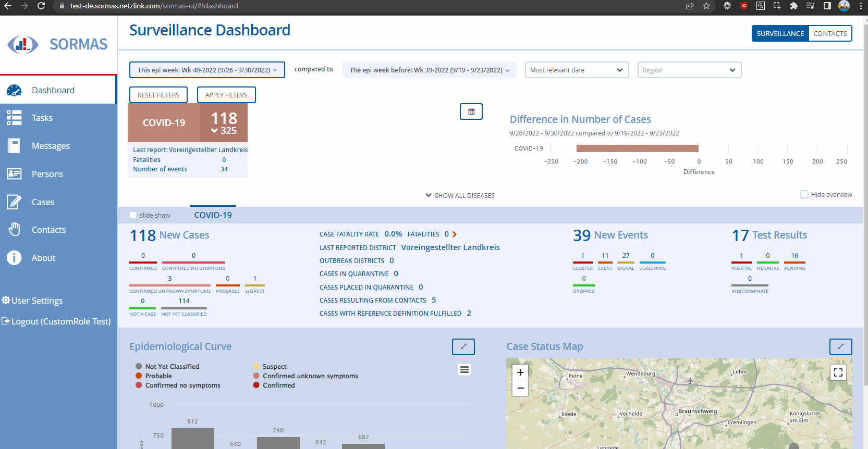Click Reset Filters button
Image resolution: width=868 pixels, height=449 pixels.
click(x=158, y=95)
